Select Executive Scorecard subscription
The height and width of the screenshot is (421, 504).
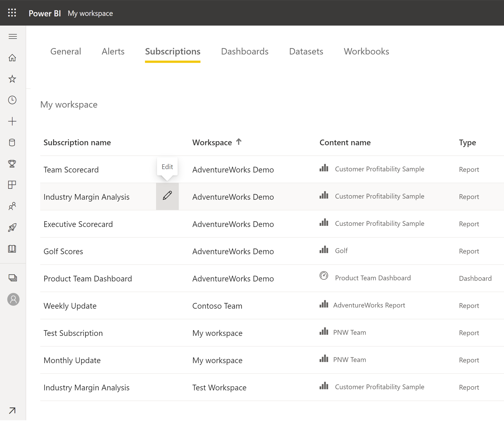[78, 224]
